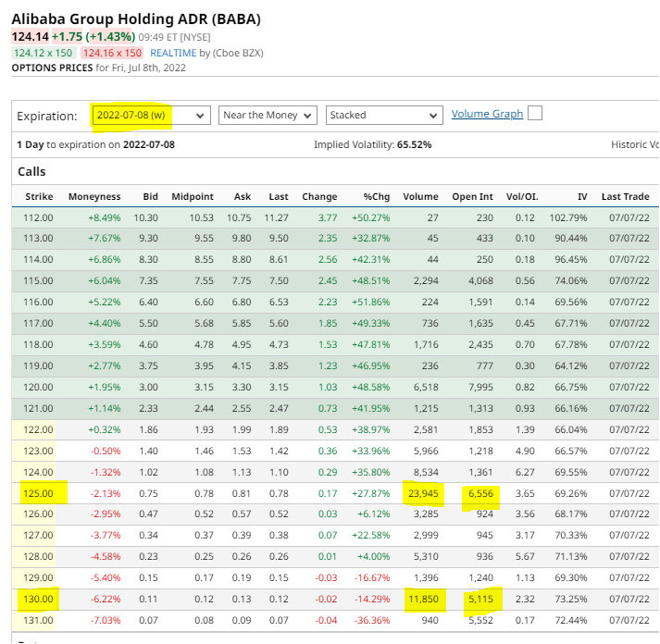This screenshot has height=644, width=660.
Task: Sort by the Moneyness column header
Action: [94, 196]
